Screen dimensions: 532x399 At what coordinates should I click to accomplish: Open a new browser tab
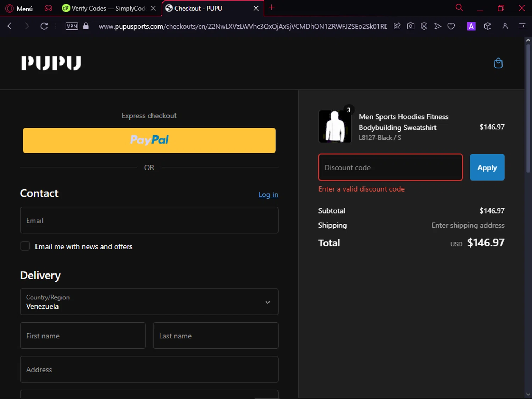(272, 7)
